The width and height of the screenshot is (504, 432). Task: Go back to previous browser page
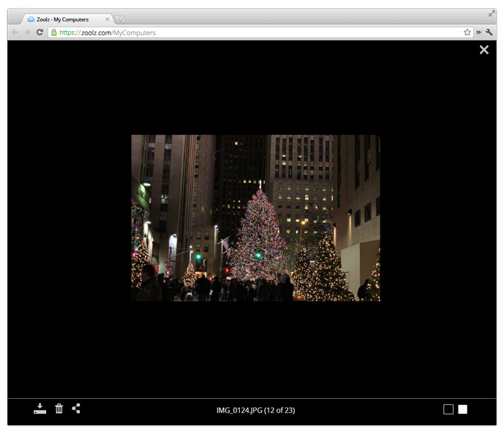14,32
